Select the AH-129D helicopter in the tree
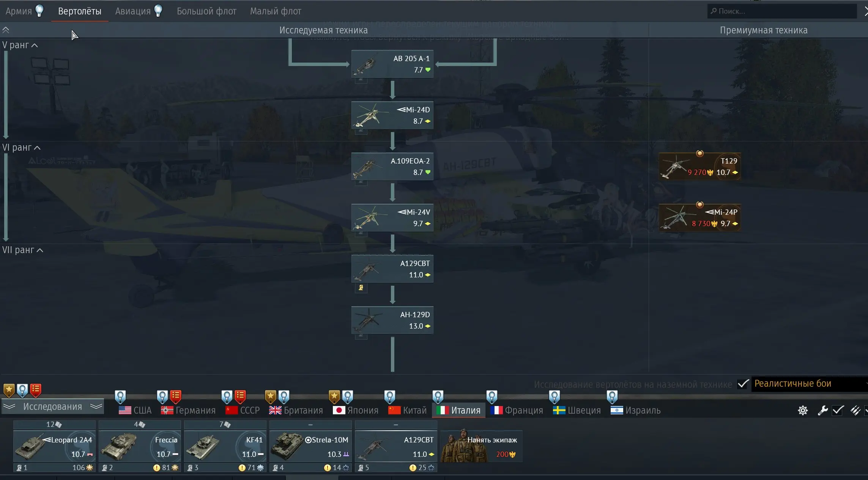Viewport: 868px width, 480px height. pos(392,320)
